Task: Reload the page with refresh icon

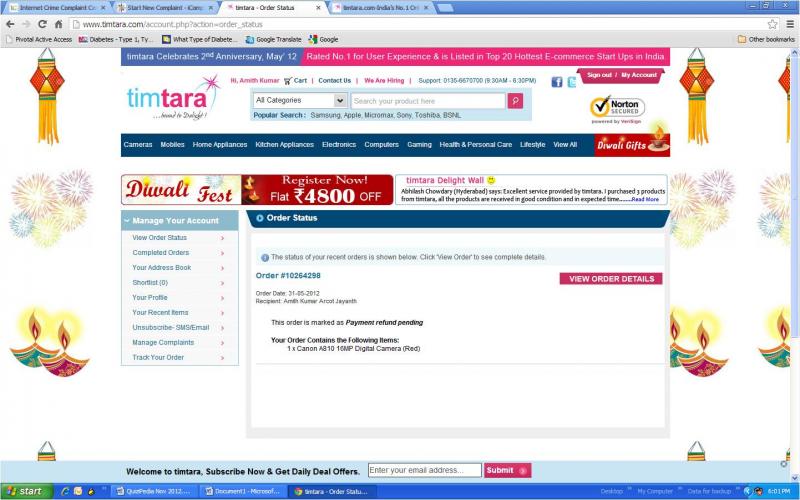Action: click(x=42, y=24)
